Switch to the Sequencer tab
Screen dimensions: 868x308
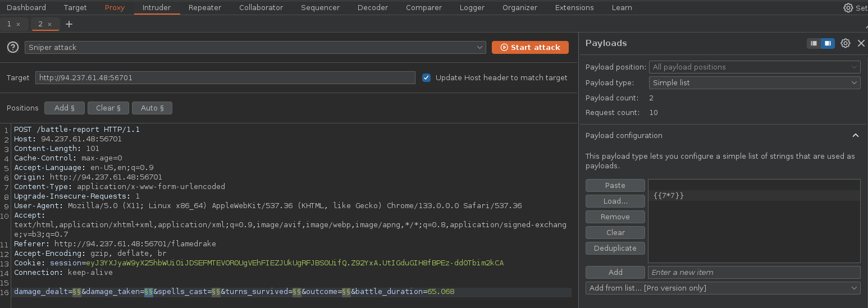pyautogui.click(x=320, y=8)
